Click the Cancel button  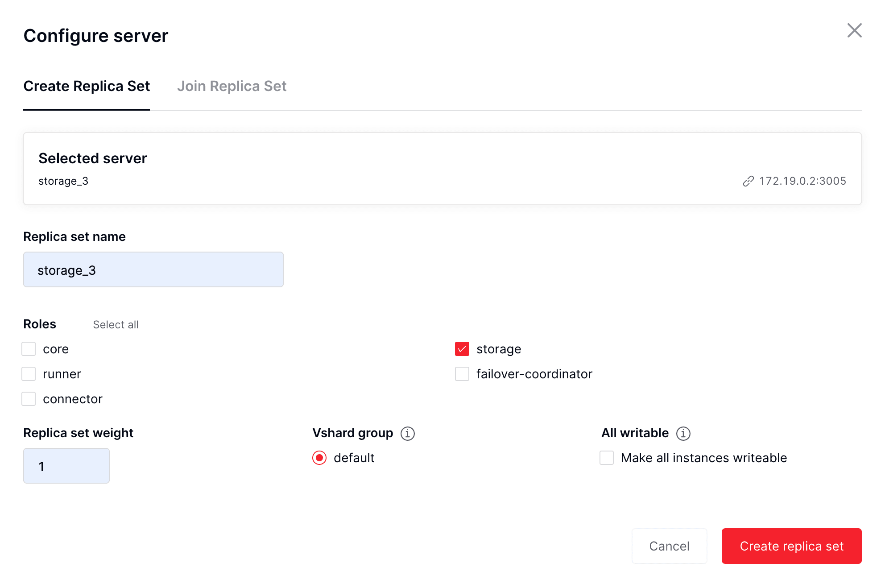click(669, 546)
